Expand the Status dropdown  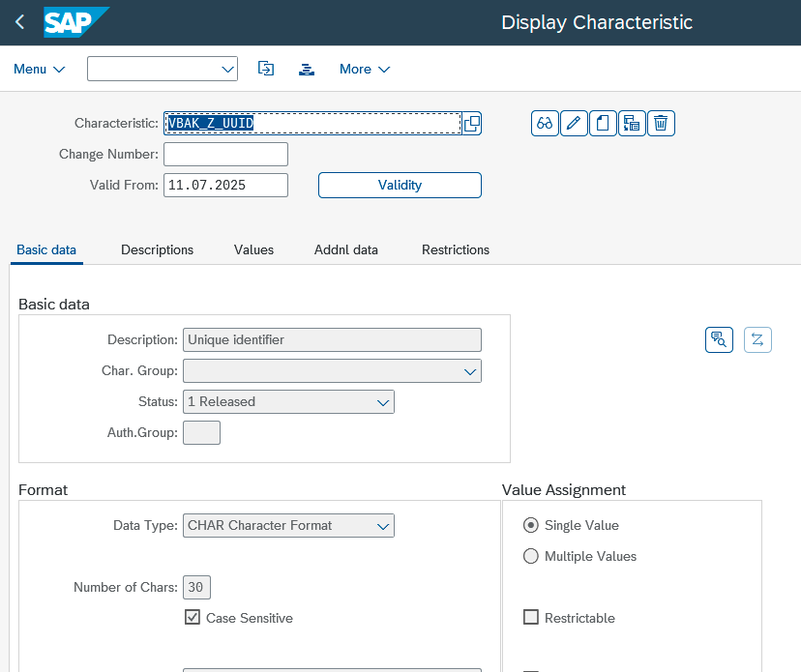(x=383, y=402)
